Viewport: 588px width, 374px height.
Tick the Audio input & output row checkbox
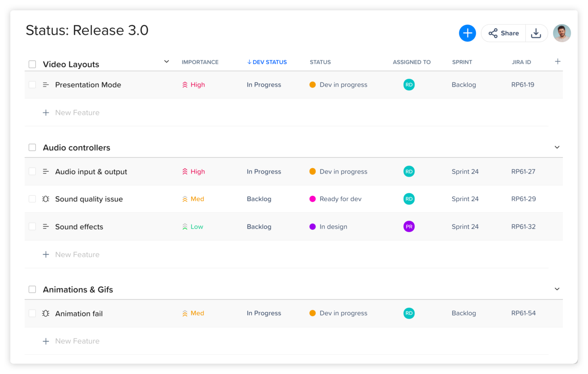[32, 171]
